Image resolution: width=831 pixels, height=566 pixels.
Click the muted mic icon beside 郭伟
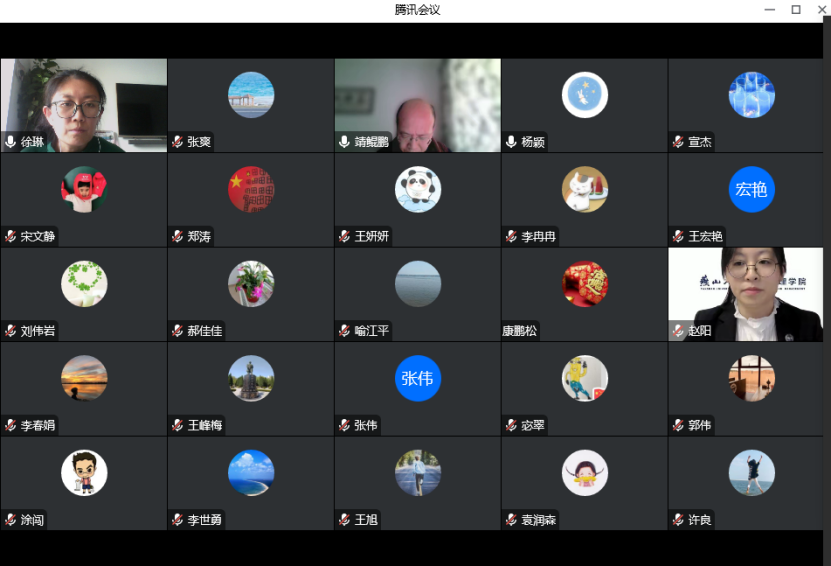pyautogui.click(x=678, y=425)
